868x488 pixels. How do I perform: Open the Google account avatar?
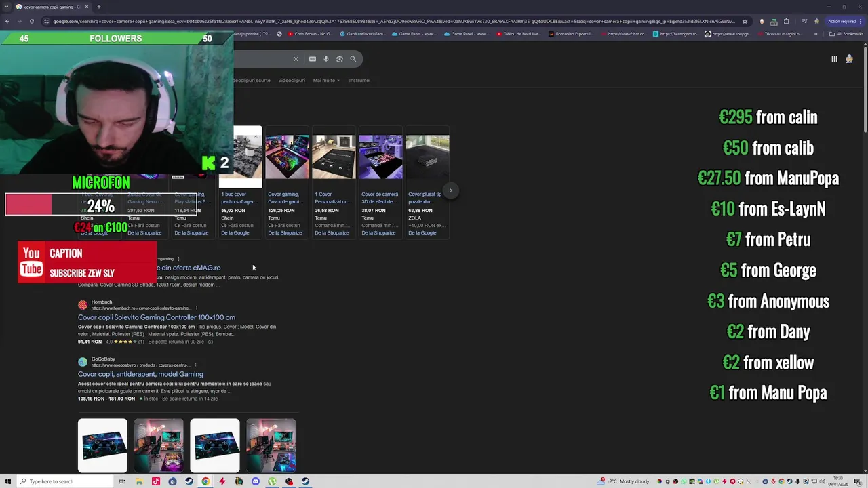pyautogui.click(x=849, y=59)
